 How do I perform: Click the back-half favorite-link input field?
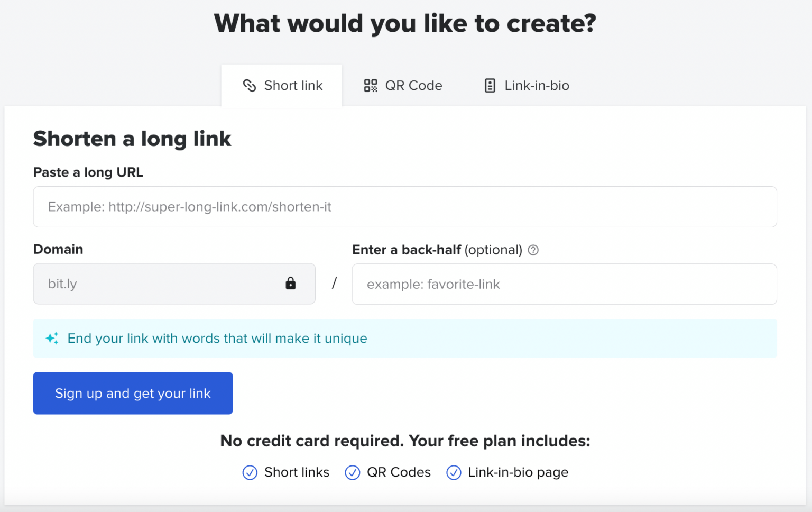564,284
